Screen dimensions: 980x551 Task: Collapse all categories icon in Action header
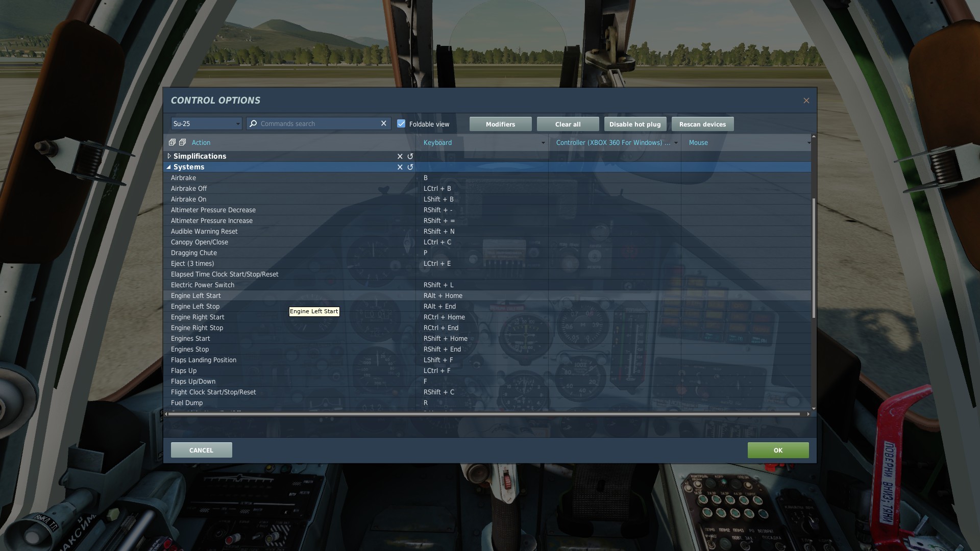[182, 142]
